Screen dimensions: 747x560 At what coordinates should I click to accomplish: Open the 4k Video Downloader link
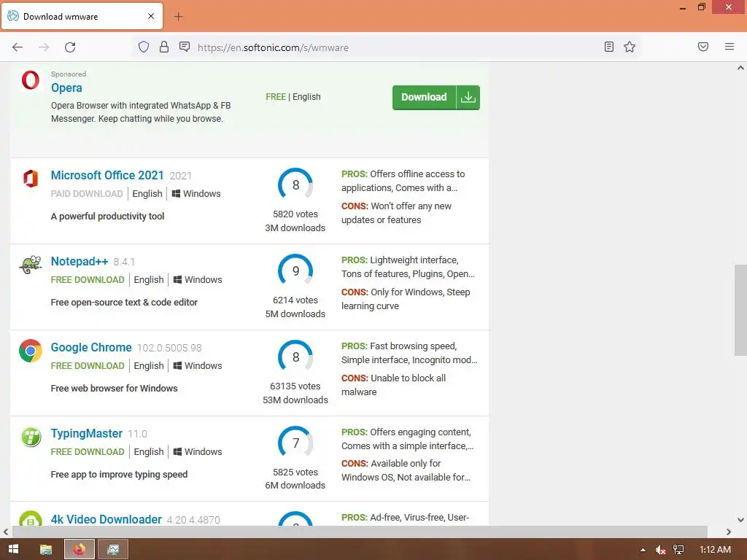pyautogui.click(x=107, y=519)
